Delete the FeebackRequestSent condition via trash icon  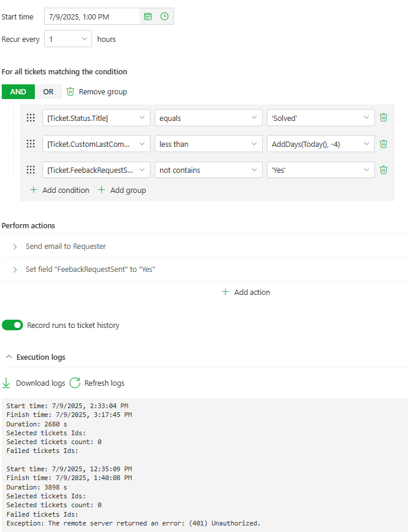pyautogui.click(x=383, y=170)
